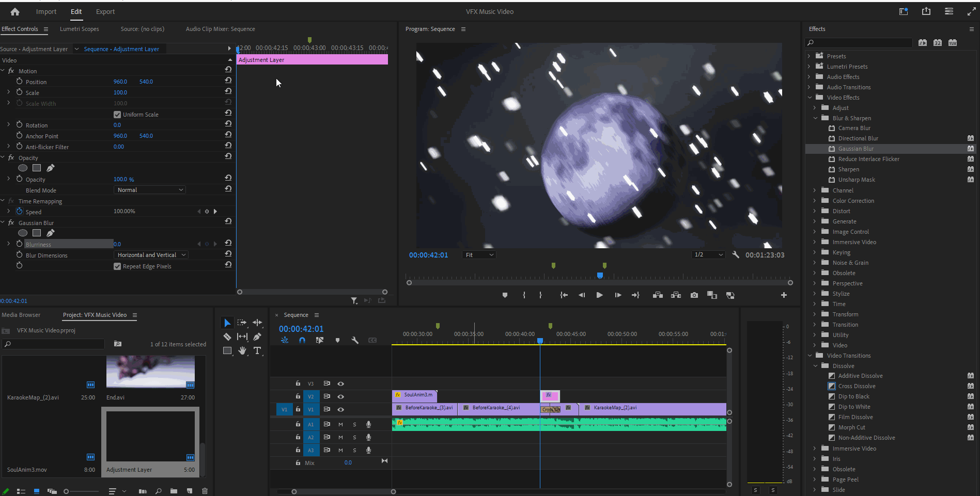Select the Adjustment Layer thumbnail in Project panel
Image resolution: width=980 pixels, height=496 pixels.
[x=150, y=436]
